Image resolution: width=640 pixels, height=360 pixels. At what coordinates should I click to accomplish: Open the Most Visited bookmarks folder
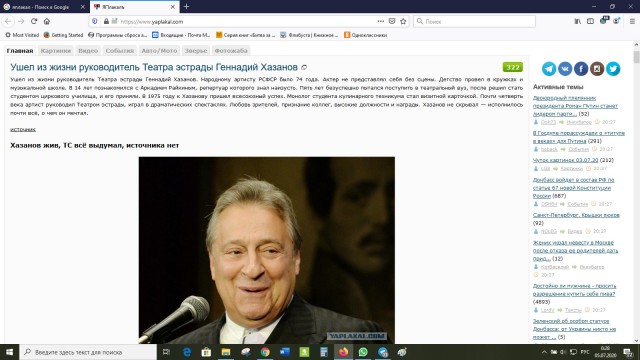22,35
